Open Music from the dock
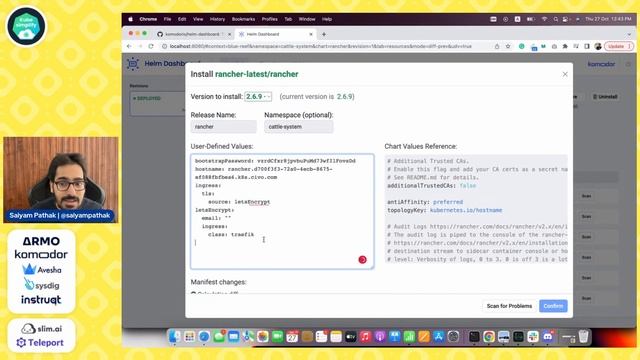 coord(365,337)
